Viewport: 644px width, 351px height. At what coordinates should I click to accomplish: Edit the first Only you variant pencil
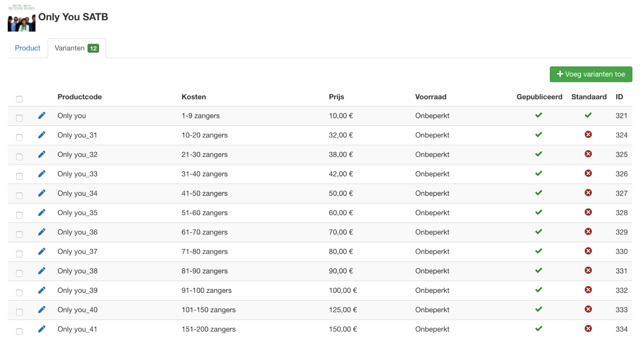pos(42,116)
